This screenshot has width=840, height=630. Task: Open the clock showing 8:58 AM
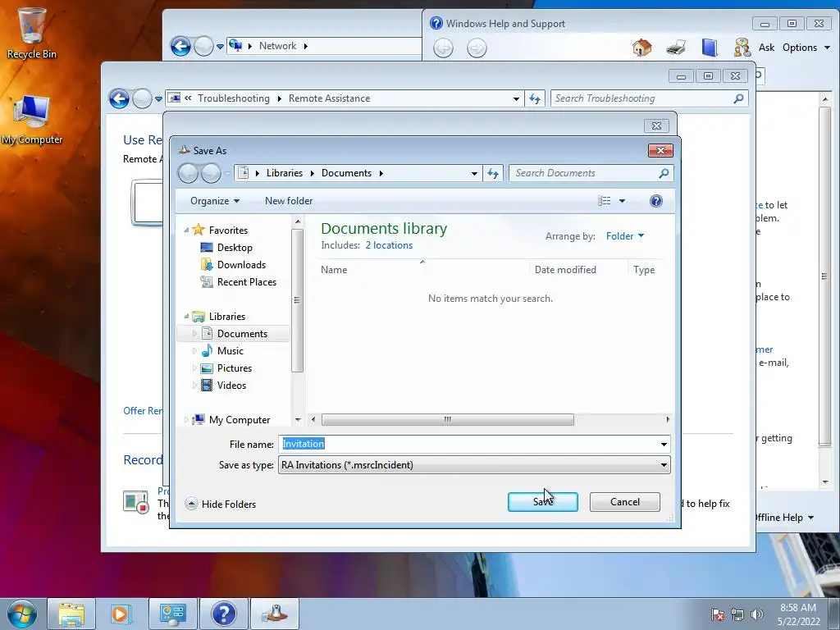pyautogui.click(x=798, y=614)
